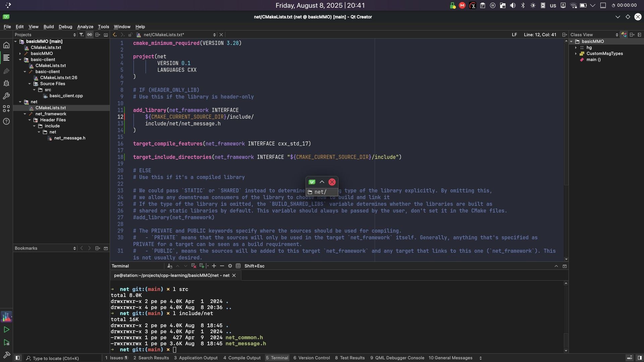This screenshot has height=362, width=644.
Task: Go forward in editor navigation history
Action: tap(122, 35)
